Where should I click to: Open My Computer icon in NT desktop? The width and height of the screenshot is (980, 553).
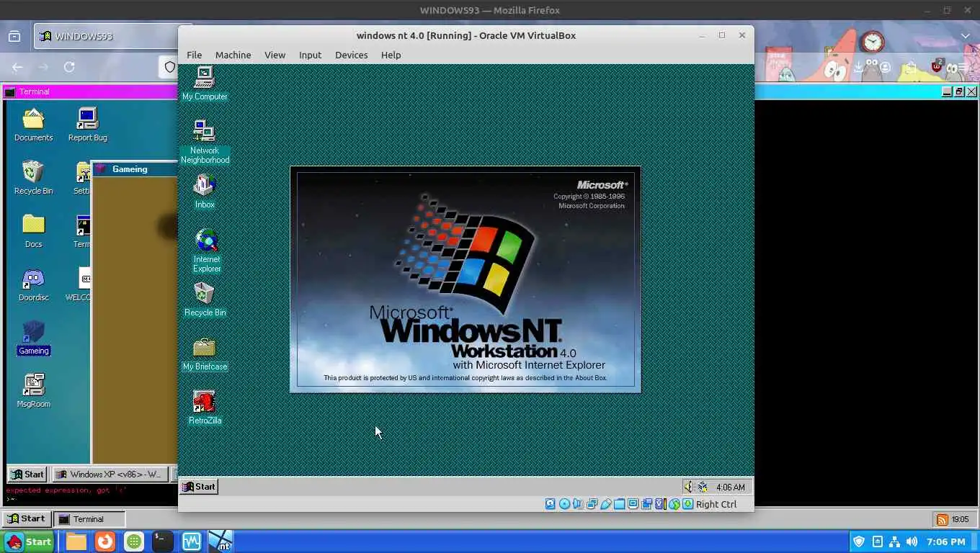205,82
